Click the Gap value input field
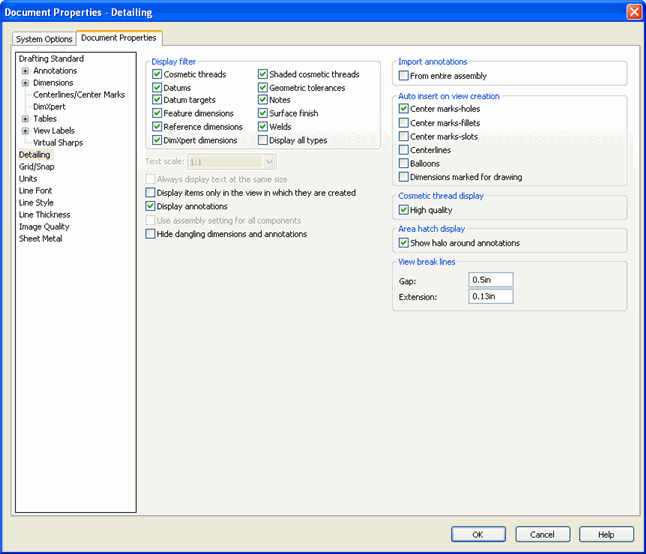This screenshot has width=646, height=554. 491,280
